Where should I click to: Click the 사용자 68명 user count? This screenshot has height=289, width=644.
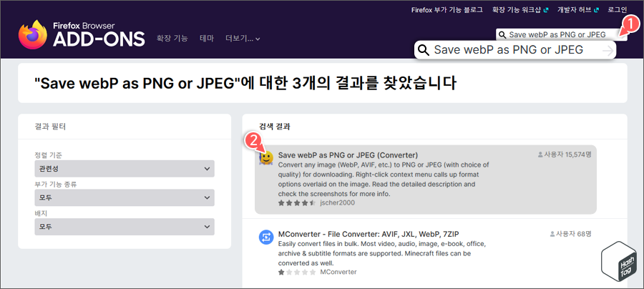point(570,234)
